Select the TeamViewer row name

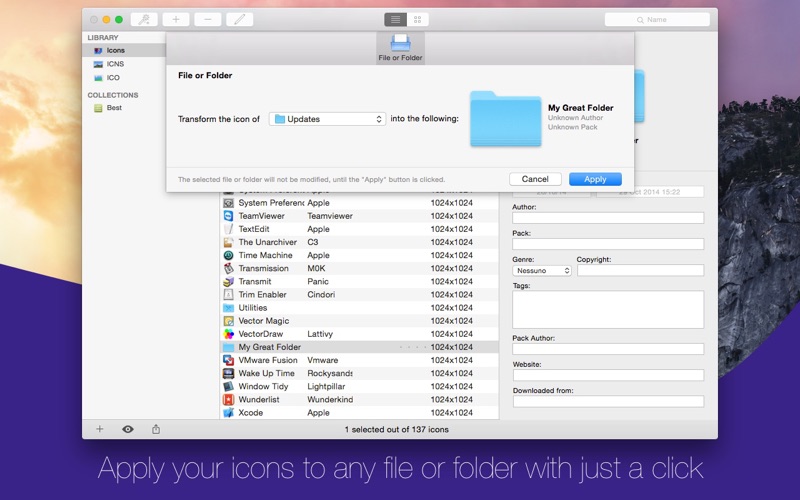[262, 216]
